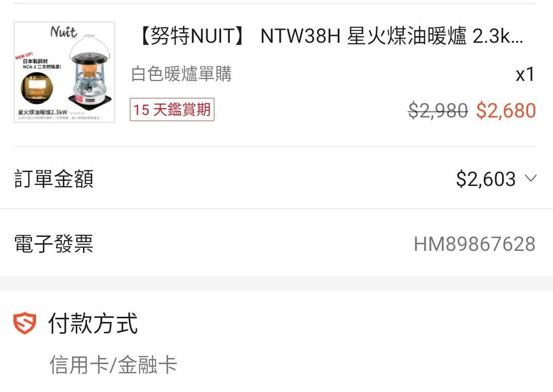Image resolution: width=553 pixels, height=392 pixels.
Task: Click the Nuit logo in product image
Action: 64,32
